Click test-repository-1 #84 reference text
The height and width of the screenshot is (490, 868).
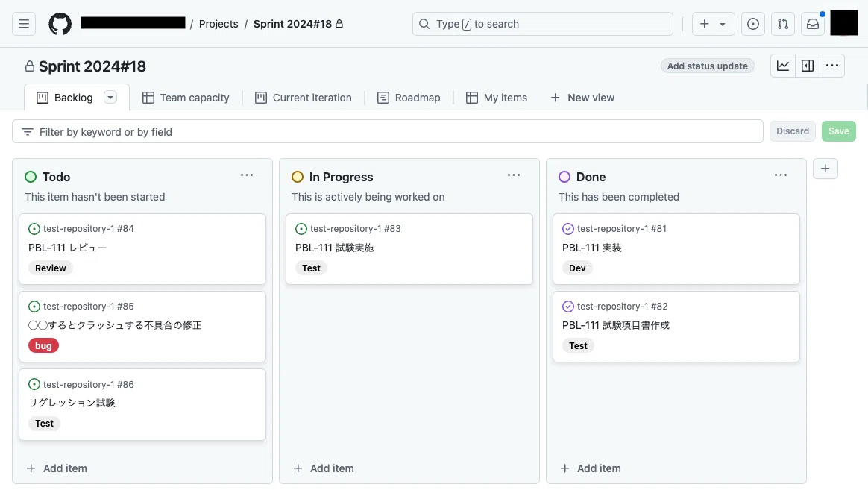pyautogui.click(x=89, y=229)
